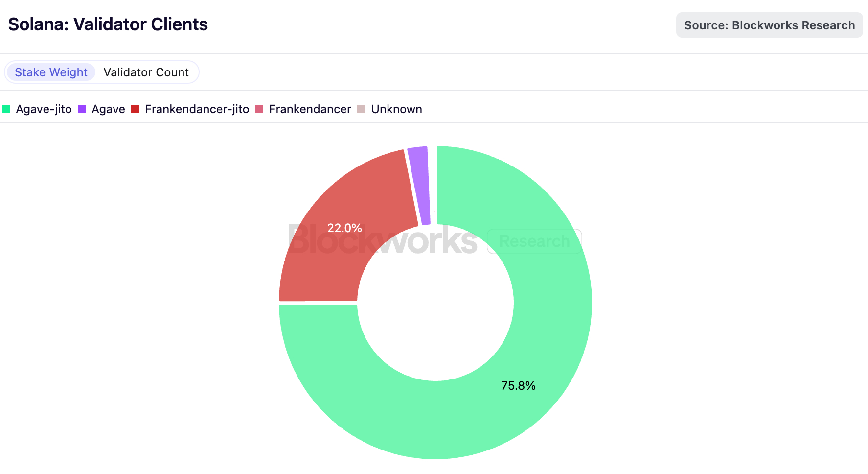The width and height of the screenshot is (868, 474).
Task: Toggle the Agave series legend text
Action: [x=108, y=109]
